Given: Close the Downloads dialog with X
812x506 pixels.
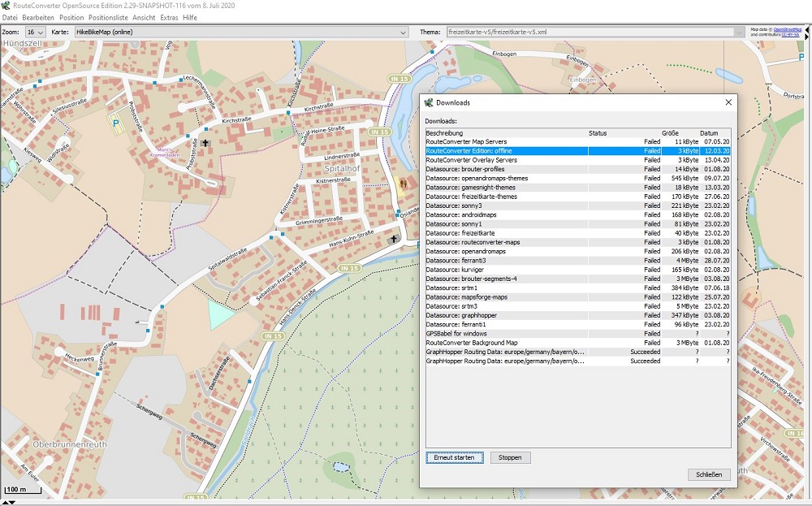Looking at the screenshot, I should (x=728, y=102).
